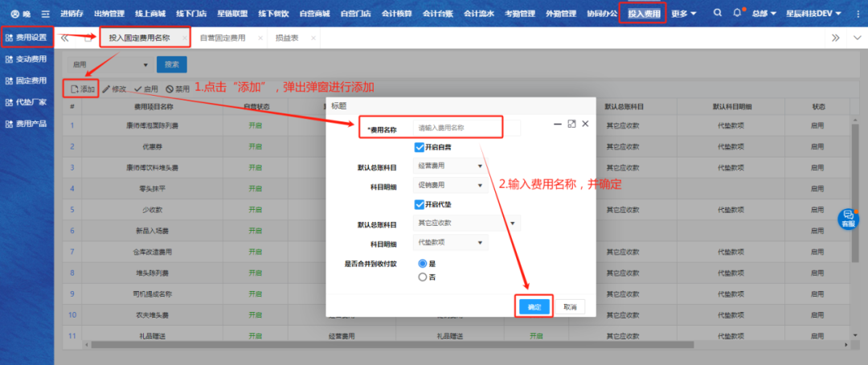
Task: Switch to the 自营固定费用 tab
Action: pos(223,38)
